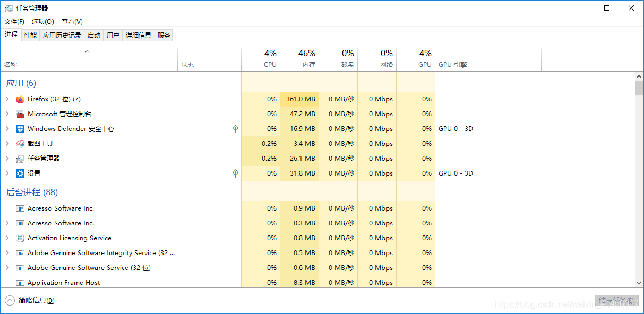Expand the Windows Defender 安全中心 entry
Screen dimensions: 644x314
pos(7,129)
